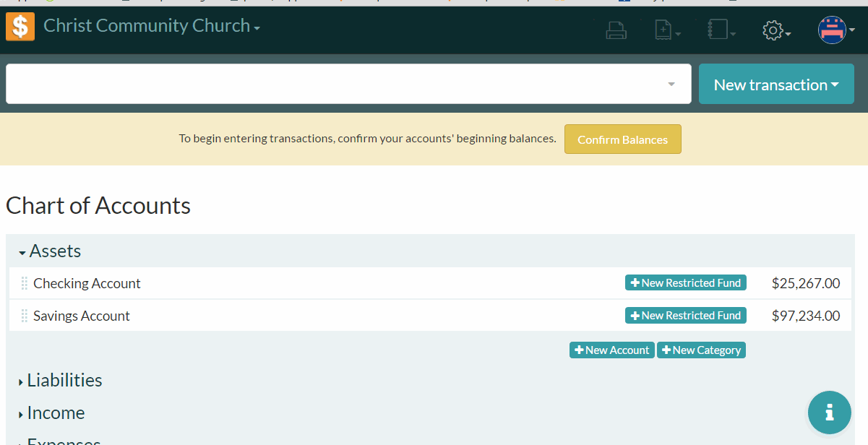
Task: Open the notebook ledger icon menu
Action: [721, 30]
